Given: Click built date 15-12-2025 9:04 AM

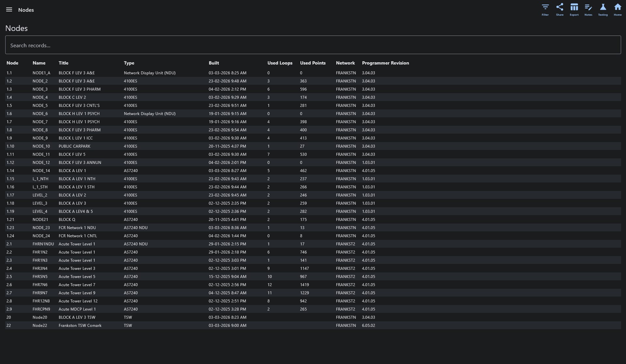Looking at the screenshot, I should pyautogui.click(x=227, y=277).
